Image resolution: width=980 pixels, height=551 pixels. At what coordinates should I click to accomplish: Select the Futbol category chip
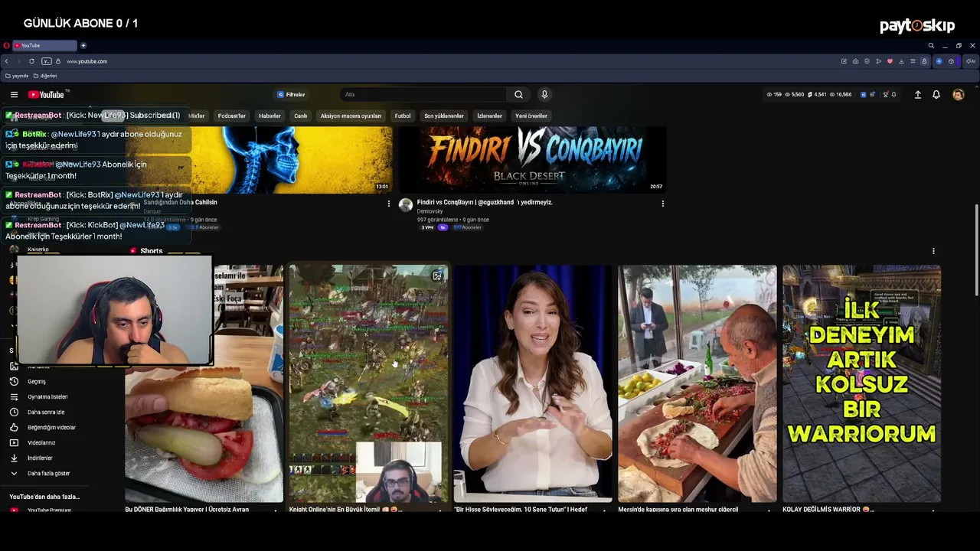(x=403, y=116)
